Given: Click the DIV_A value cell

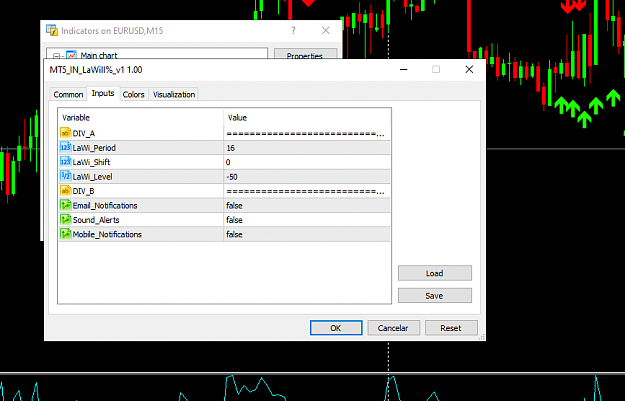Looking at the screenshot, I should [307, 133].
